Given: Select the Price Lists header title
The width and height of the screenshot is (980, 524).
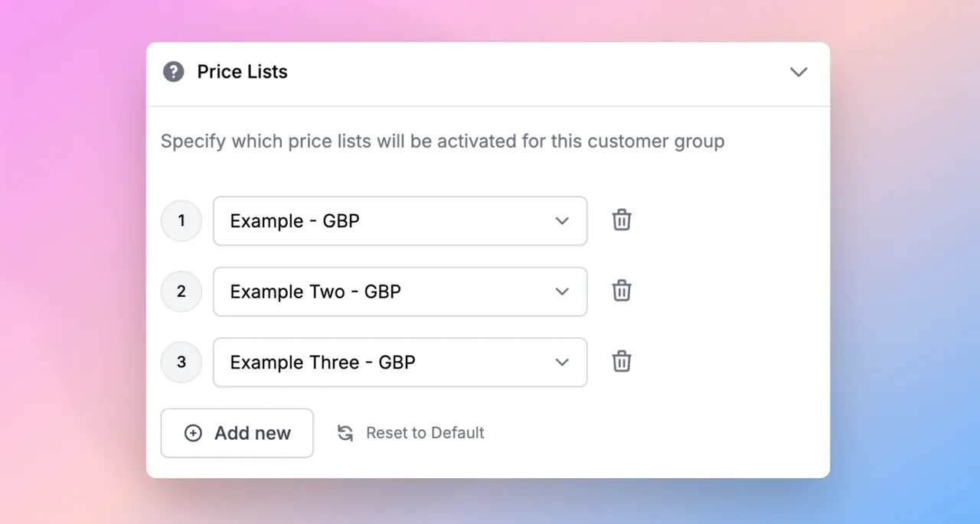Looking at the screenshot, I should click(243, 71).
